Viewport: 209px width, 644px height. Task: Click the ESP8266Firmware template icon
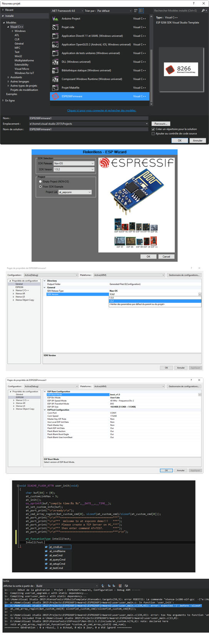(x=55, y=96)
